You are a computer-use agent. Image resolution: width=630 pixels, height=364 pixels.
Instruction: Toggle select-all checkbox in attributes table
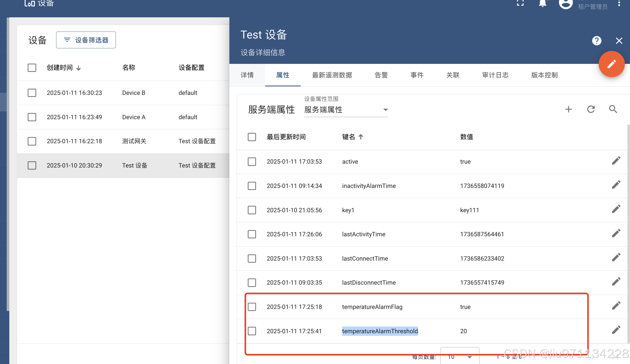point(252,137)
